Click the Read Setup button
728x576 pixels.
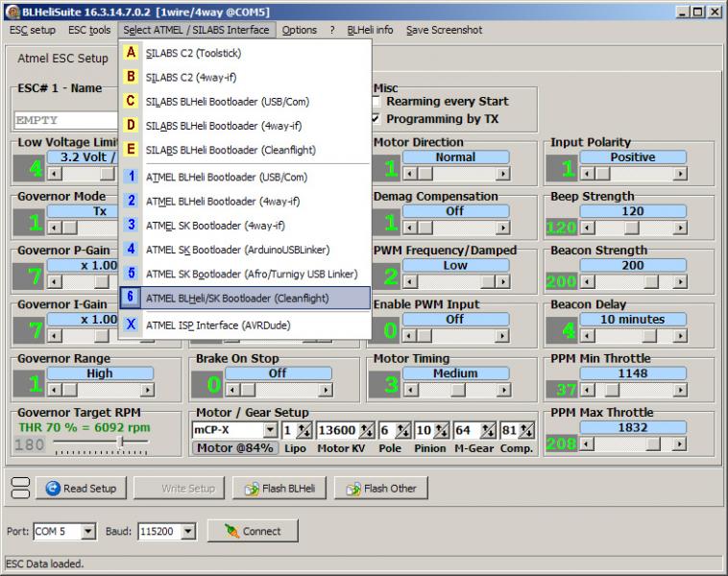[81, 489]
